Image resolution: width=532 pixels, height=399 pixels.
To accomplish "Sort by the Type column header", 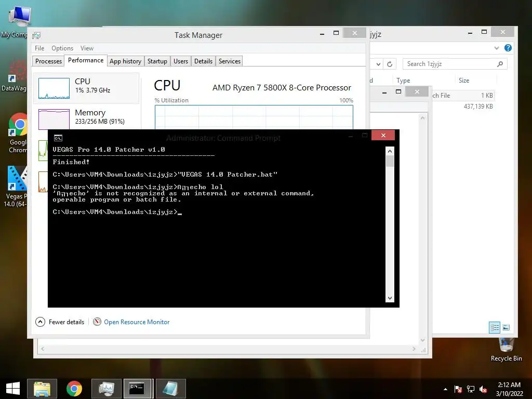I will pyautogui.click(x=403, y=81).
